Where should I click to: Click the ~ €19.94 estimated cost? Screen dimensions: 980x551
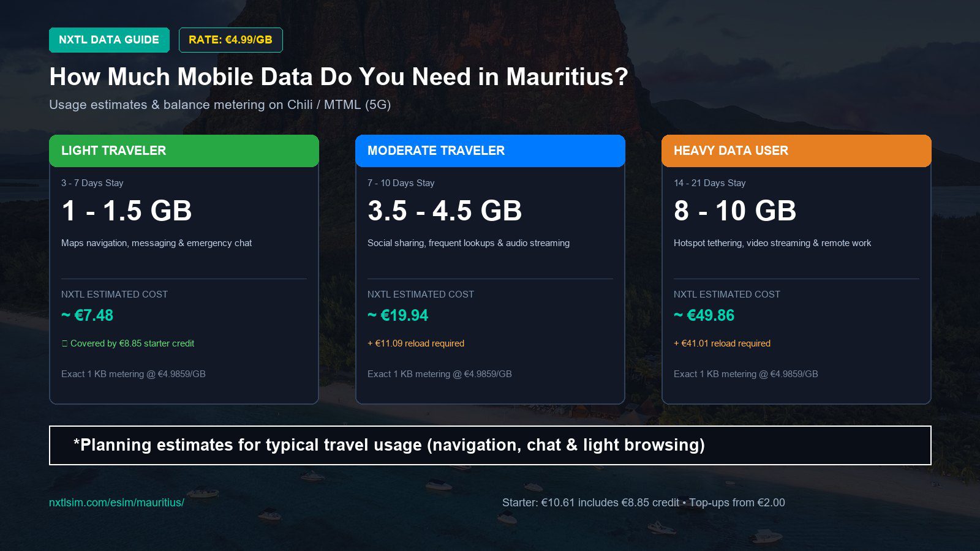398,315
